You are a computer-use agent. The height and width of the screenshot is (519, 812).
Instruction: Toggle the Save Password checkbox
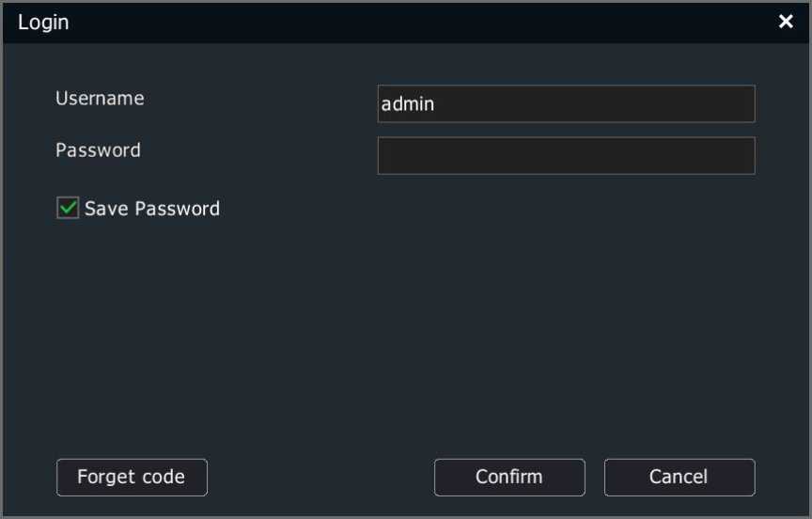68,208
